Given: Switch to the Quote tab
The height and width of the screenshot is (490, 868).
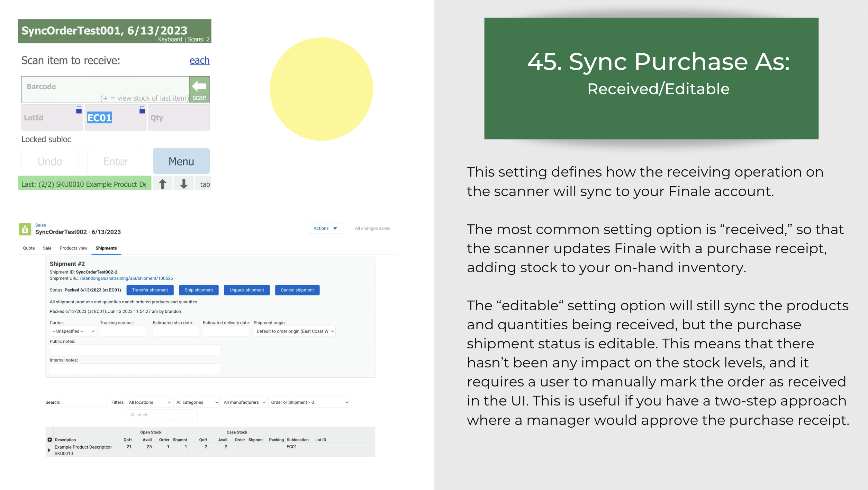Looking at the screenshot, I should pos(29,248).
